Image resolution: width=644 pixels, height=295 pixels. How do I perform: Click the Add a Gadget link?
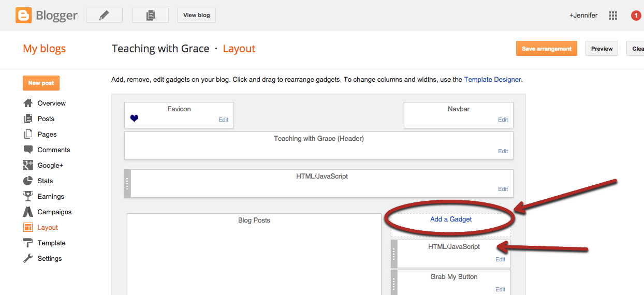point(451,219)
